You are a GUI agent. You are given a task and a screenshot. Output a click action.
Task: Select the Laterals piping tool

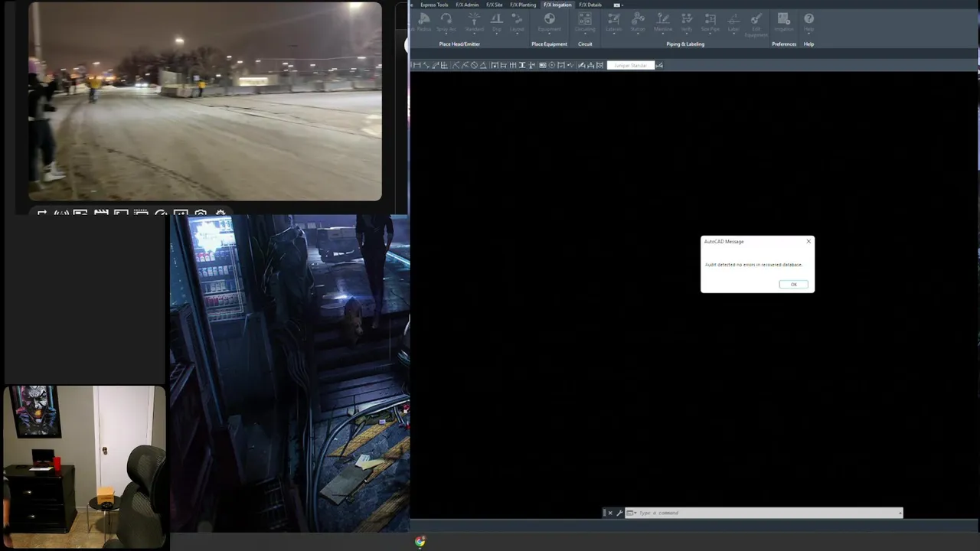coord(614,22)
